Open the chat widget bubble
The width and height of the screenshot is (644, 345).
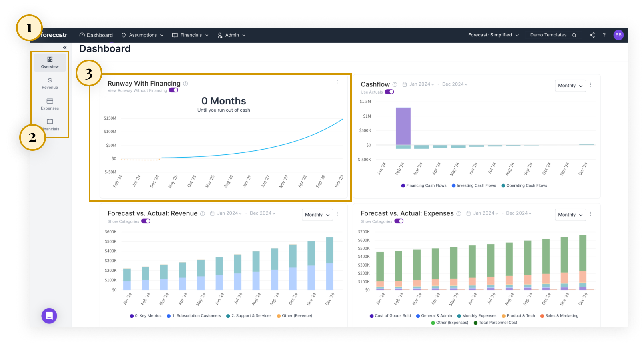(49, 316)
